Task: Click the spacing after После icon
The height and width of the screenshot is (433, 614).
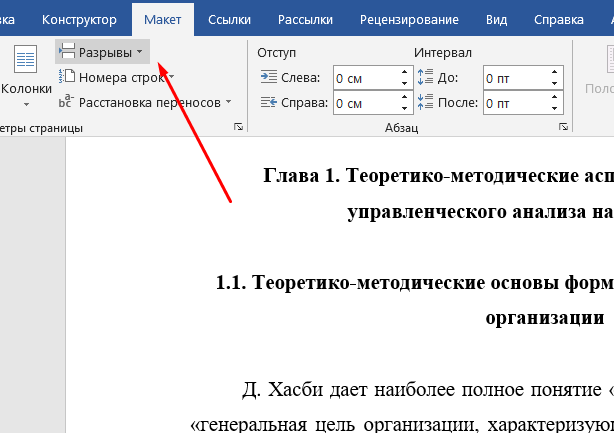Action: (x=425, y=102)
